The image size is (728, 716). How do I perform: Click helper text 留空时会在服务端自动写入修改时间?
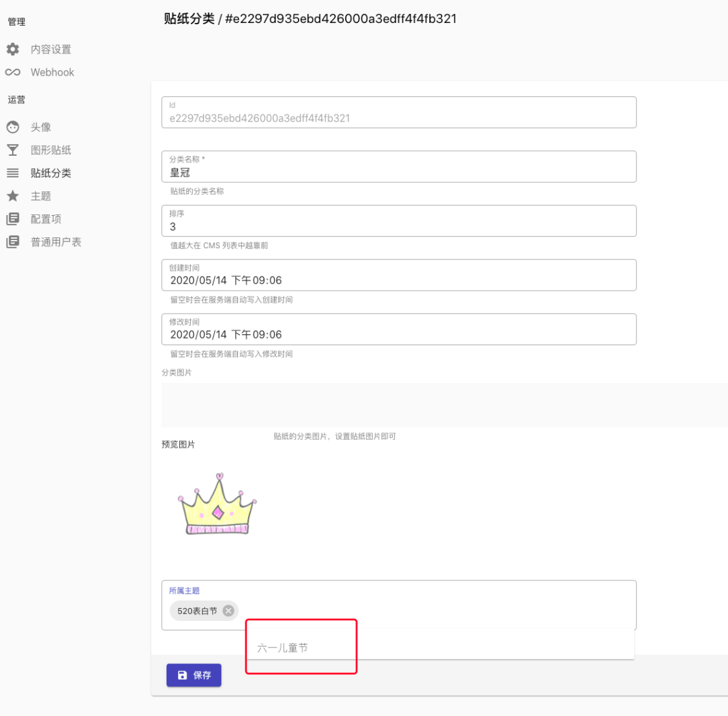click(x=231, y=354)
